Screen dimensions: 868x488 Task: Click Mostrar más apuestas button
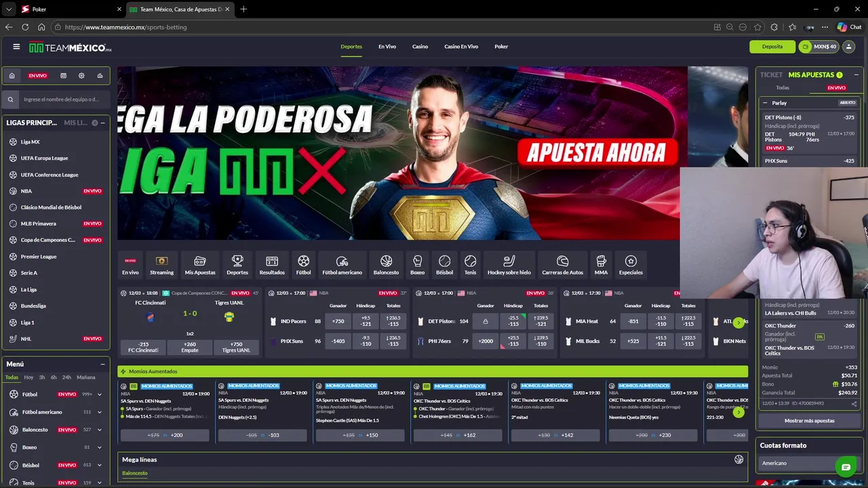click(x=810, y=421)
